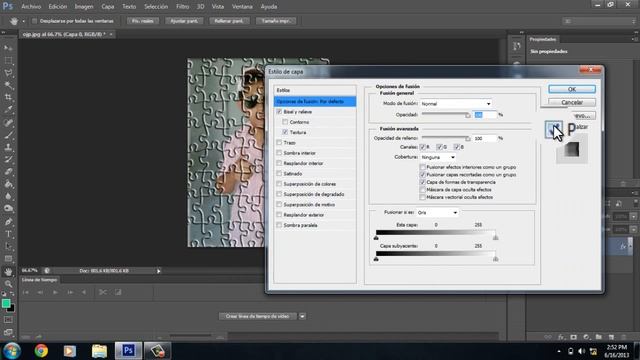The width and height of the screenshot is (640, 360).
Task: Click the new group folder icon in Layers panel
Action: click(x=598, y=337)
